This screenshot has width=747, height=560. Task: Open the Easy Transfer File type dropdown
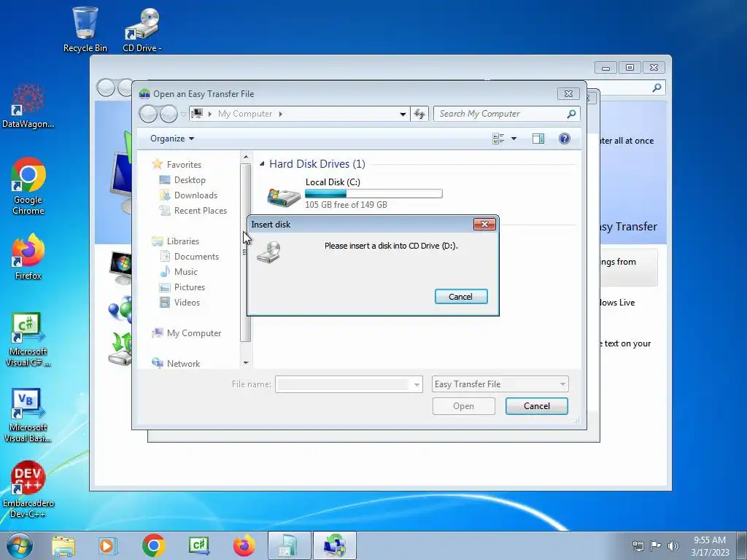[x=500, y=384]
